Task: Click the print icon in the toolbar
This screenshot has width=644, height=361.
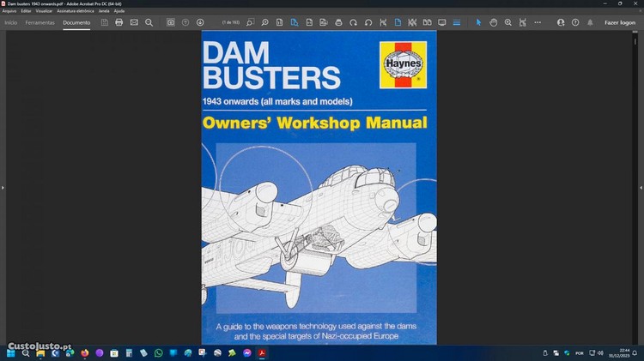Action: (x=118, y=22)
